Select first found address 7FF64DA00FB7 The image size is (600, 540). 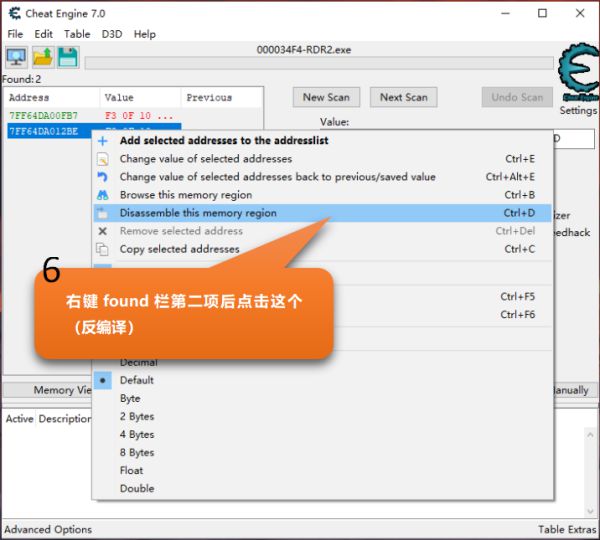pos(43,116)
